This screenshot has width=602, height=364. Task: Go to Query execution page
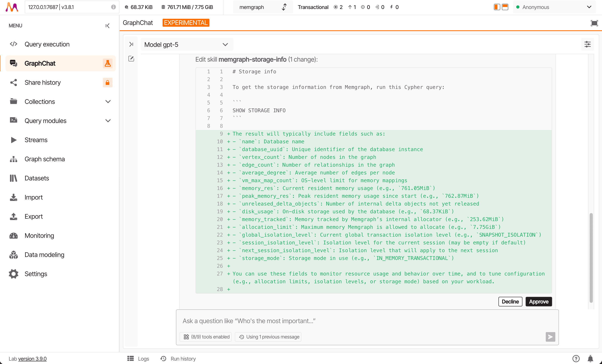[47, 44]
